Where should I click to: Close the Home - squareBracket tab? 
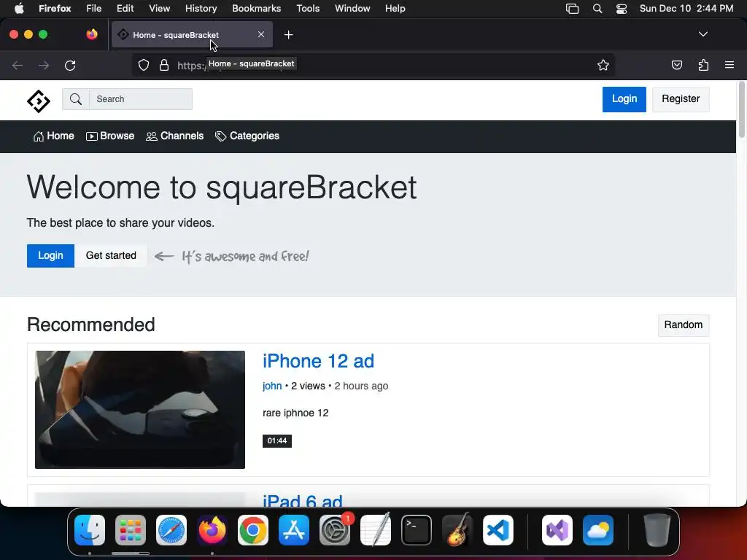coord(261,35)
